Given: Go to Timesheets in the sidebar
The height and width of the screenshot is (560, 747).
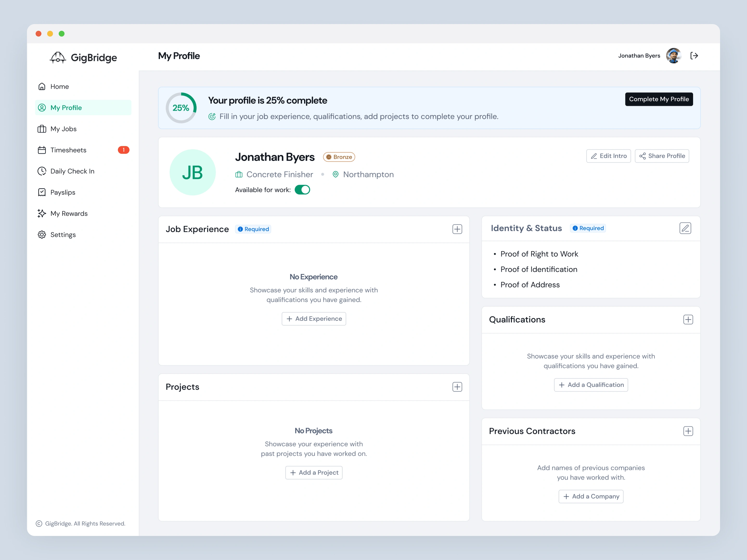Looking at the screenshot, I should (68, 150).
